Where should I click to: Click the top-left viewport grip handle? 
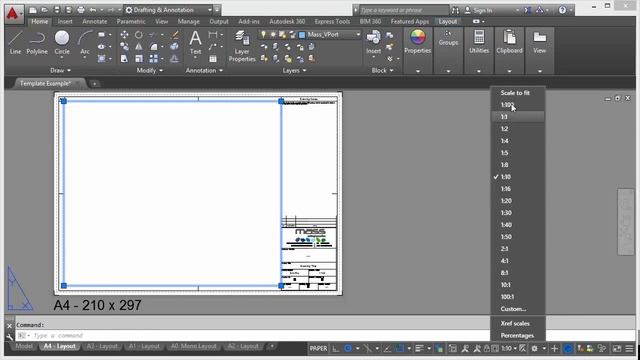[x=64, y=101]
